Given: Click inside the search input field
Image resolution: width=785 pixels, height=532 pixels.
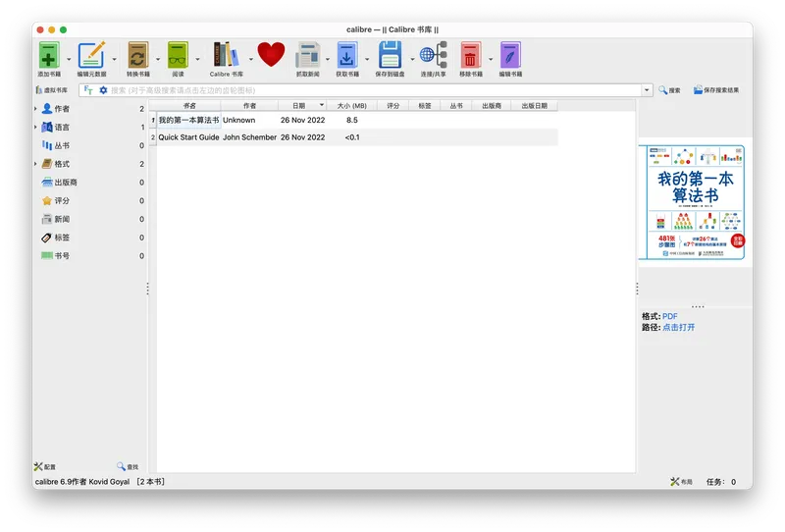Looking at the screenshot, I should tap(376, 90).
